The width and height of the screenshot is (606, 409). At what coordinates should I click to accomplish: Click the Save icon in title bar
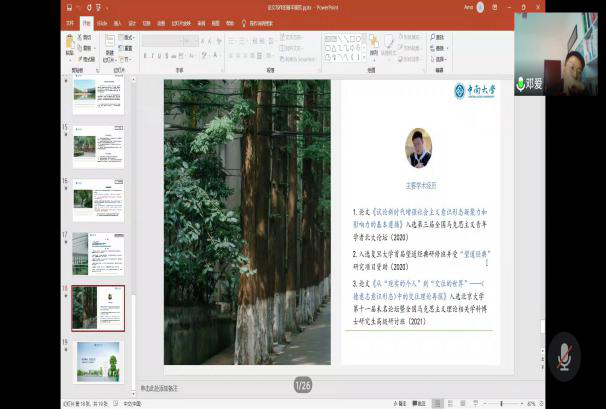(x=68, y=8)
